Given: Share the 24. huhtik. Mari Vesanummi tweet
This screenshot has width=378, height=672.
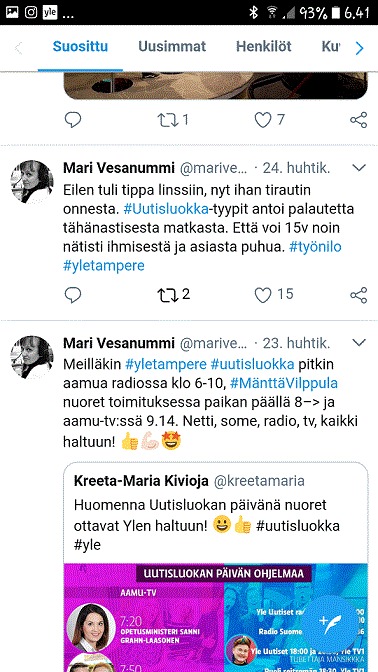Looking at the screenshot, I should pos(358,295).
